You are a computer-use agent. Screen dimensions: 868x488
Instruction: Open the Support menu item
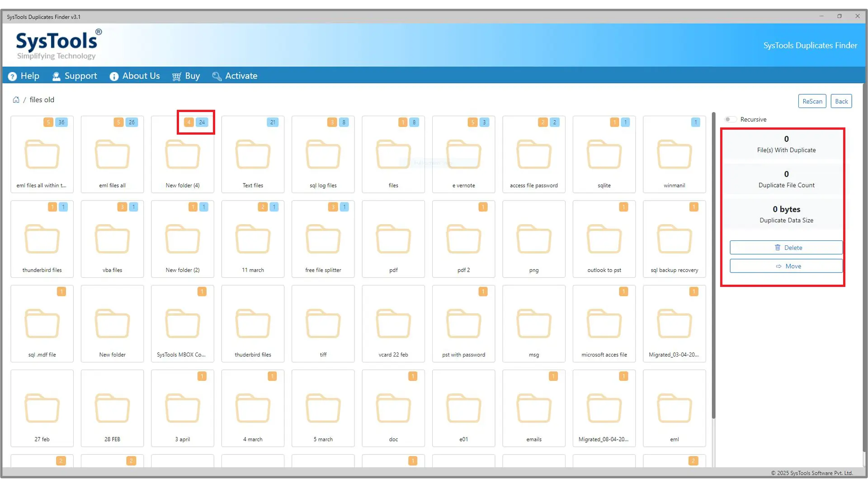coord(75,76)
